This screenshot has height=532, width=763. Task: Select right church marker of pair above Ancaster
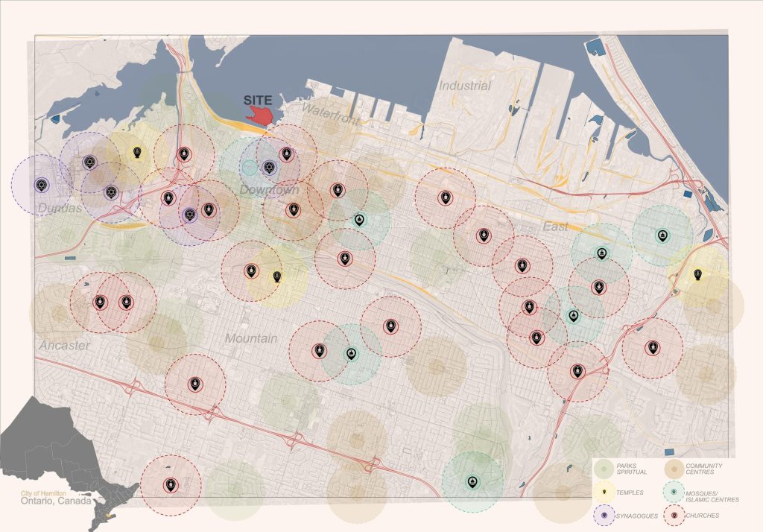(x=127, y=303)
